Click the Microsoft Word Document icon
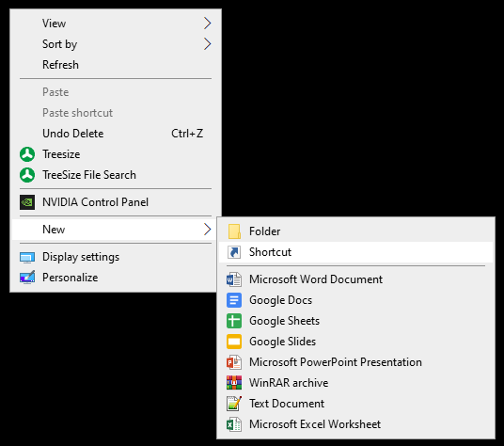This screenshot has width=504, height=446. point(234,279)
